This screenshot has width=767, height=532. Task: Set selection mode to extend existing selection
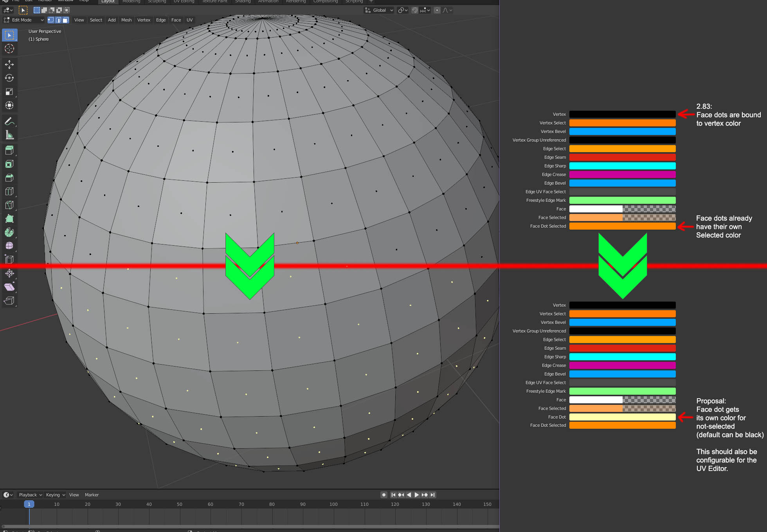44,10
